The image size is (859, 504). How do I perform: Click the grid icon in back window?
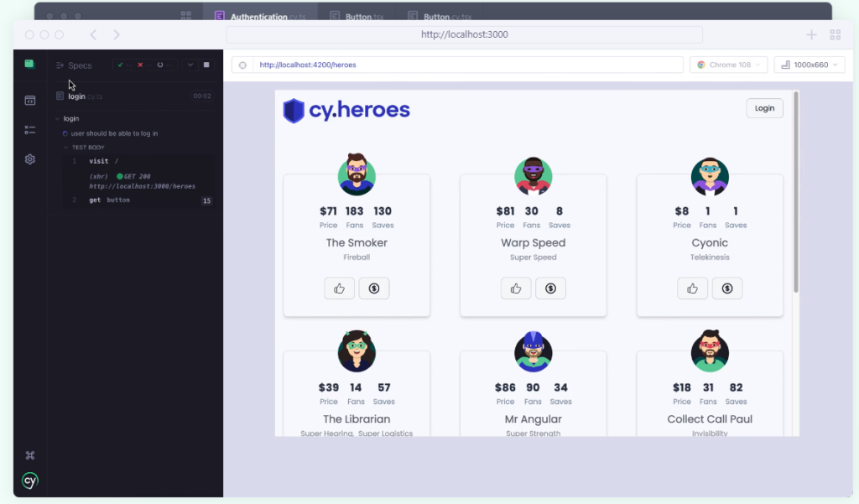pyautogui.click(x=186, y=16)
